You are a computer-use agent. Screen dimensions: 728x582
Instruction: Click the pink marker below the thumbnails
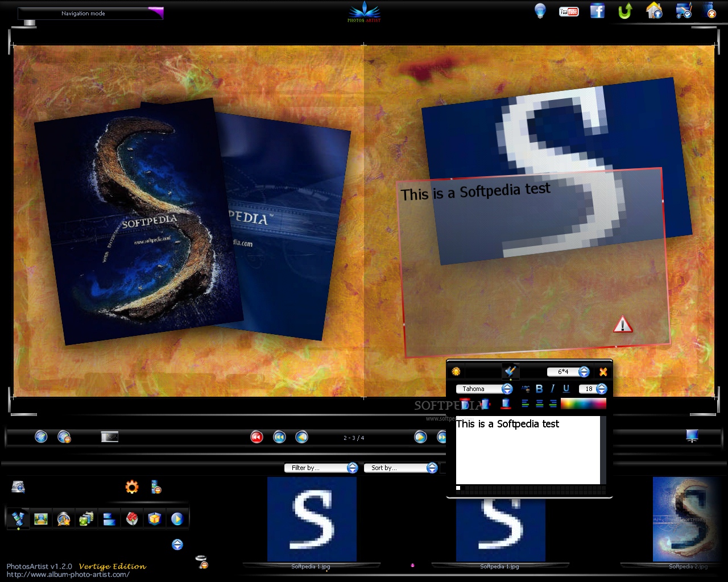point(412,566)
